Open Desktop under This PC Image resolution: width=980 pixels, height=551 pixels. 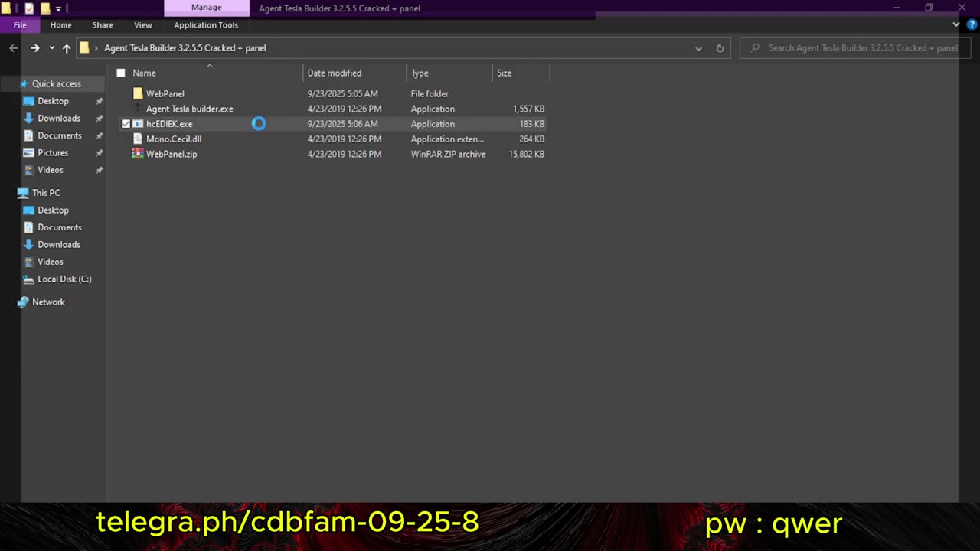coord(53,210)
